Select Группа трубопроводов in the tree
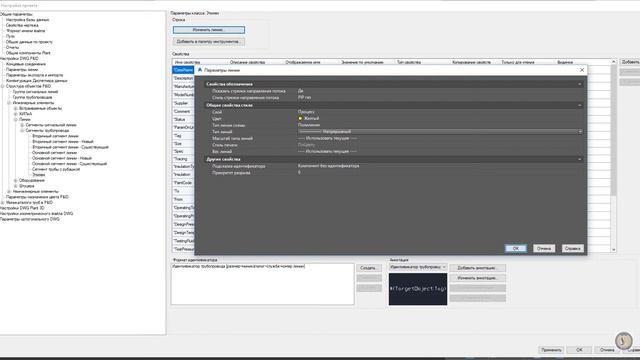640x360 pixels. (x=32, y=97)
